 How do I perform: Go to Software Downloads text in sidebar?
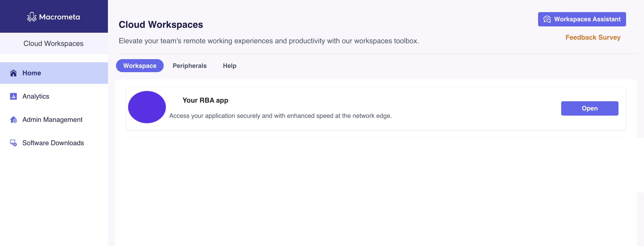pyautogui.click(x=53, y=143)
